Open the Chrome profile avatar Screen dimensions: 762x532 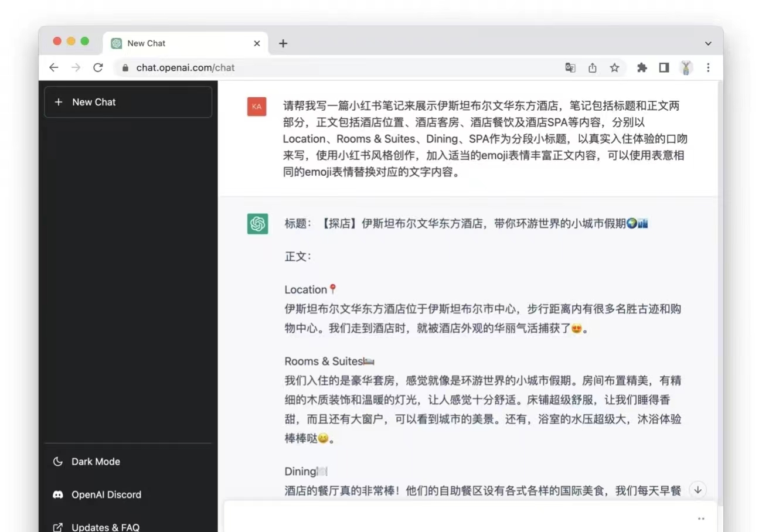[x=686, y=68]
